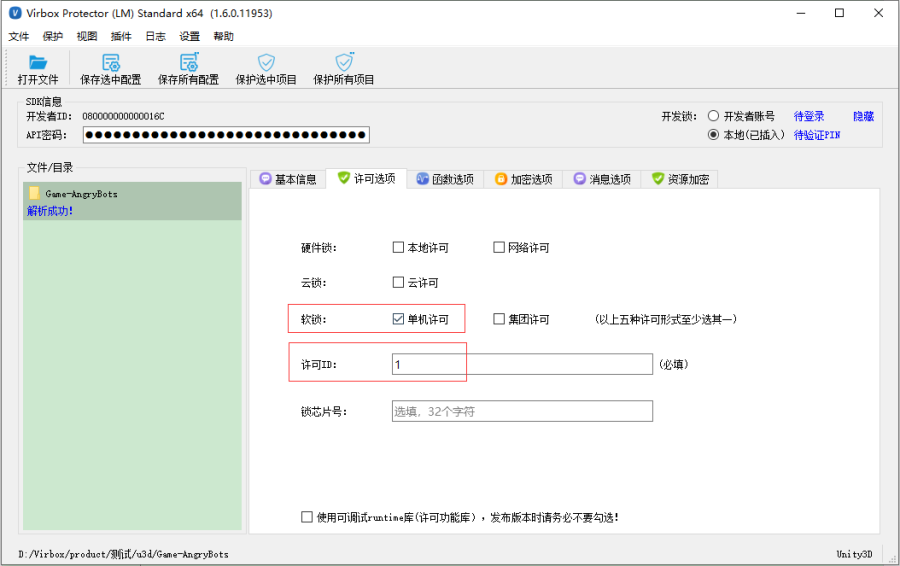Toggle the debuggable runtime library checkbox
This screenshot has height=566, width=900.
tap(307, 517)
